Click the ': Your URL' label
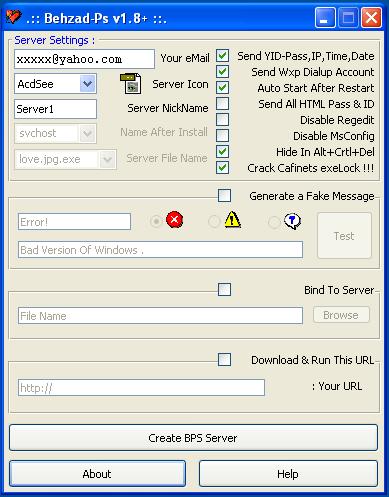The height and width of the screenshot is (497, 389). coord(337,386)
